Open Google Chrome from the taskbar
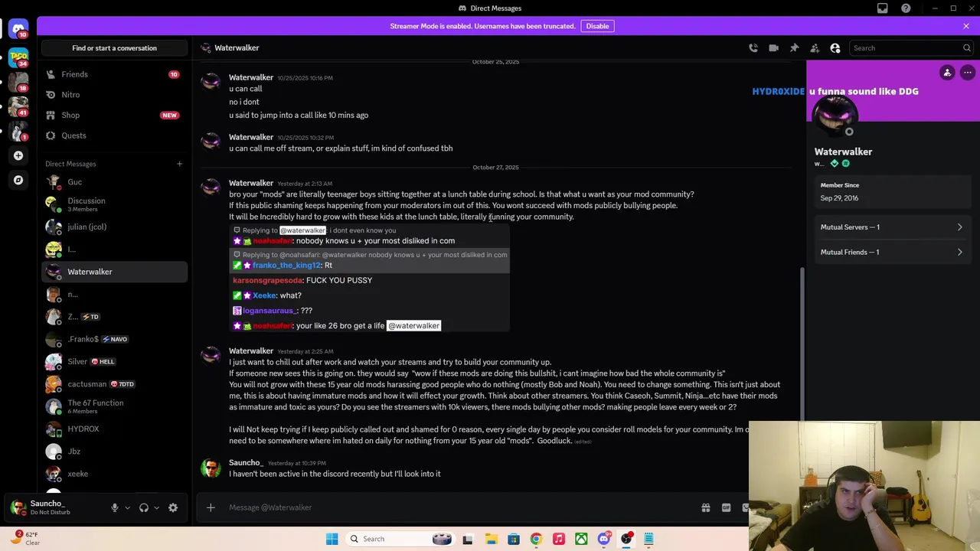 (536, 539)
